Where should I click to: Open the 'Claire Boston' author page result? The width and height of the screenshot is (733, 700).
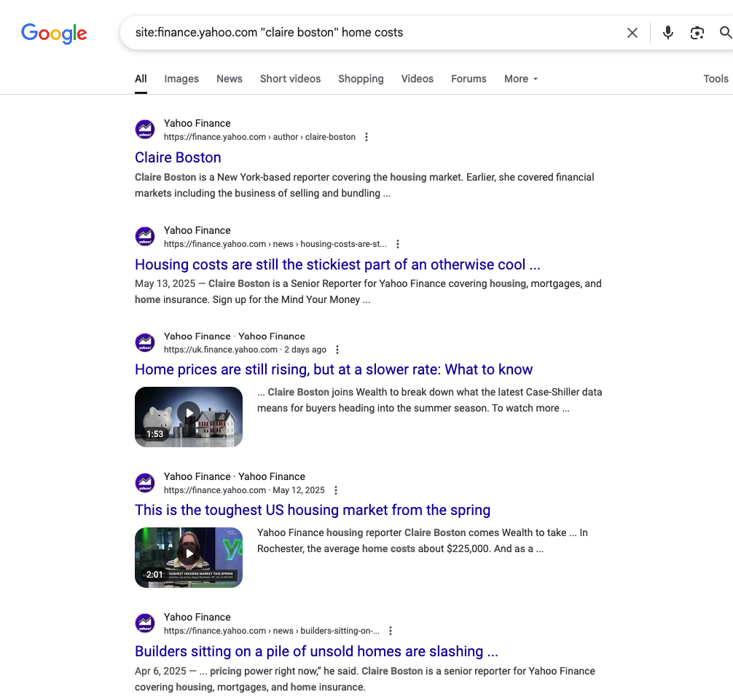[177, 158]
